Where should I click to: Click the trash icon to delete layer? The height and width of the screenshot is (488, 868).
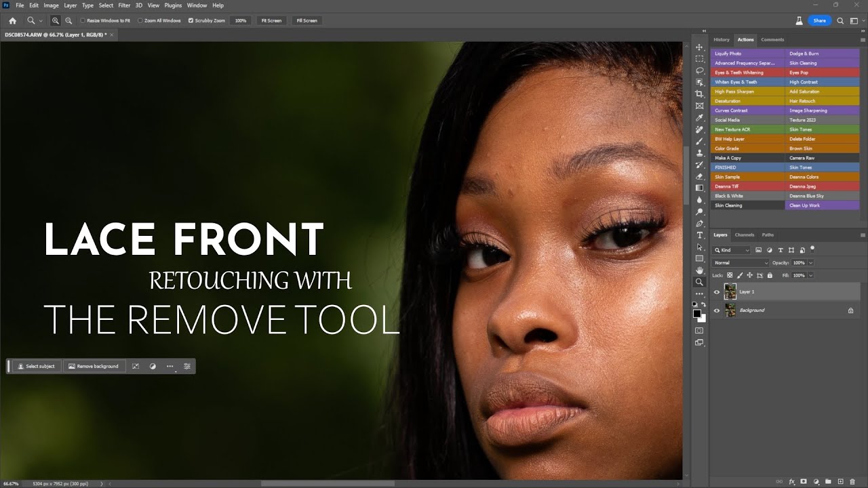[x=852, y=481]
